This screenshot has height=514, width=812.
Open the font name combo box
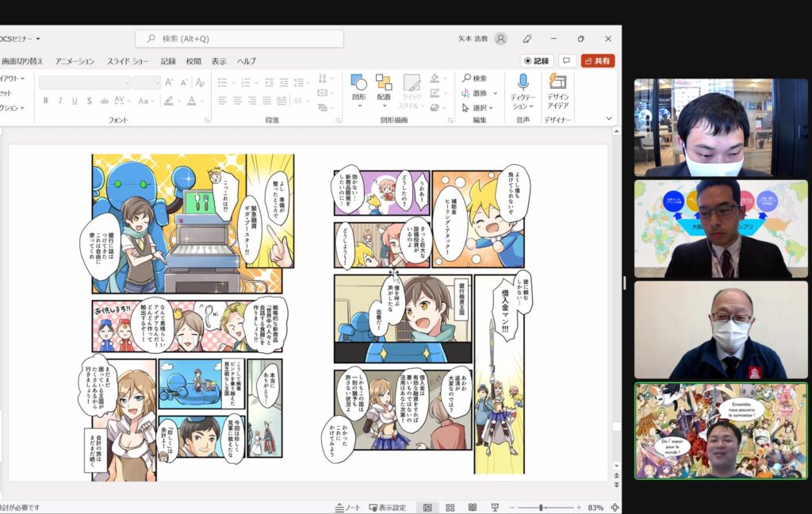pos(84,83)
